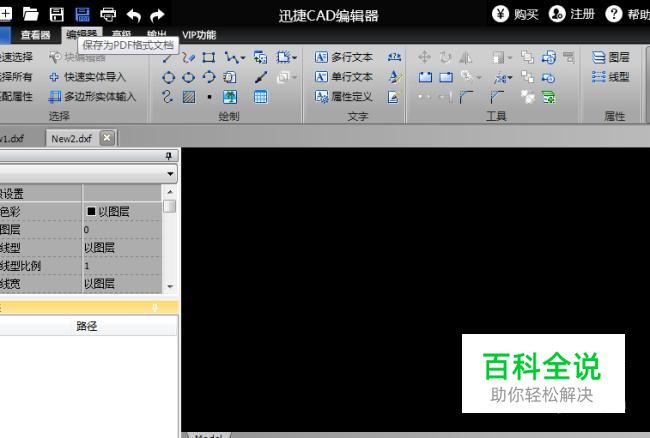
Task: Click the 多行文本 multiline text button
Action: (344, 57)
